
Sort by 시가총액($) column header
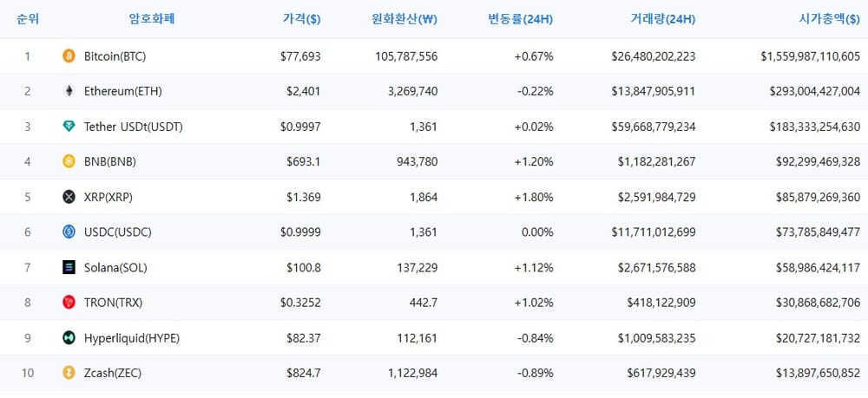(x=829, y=19)
